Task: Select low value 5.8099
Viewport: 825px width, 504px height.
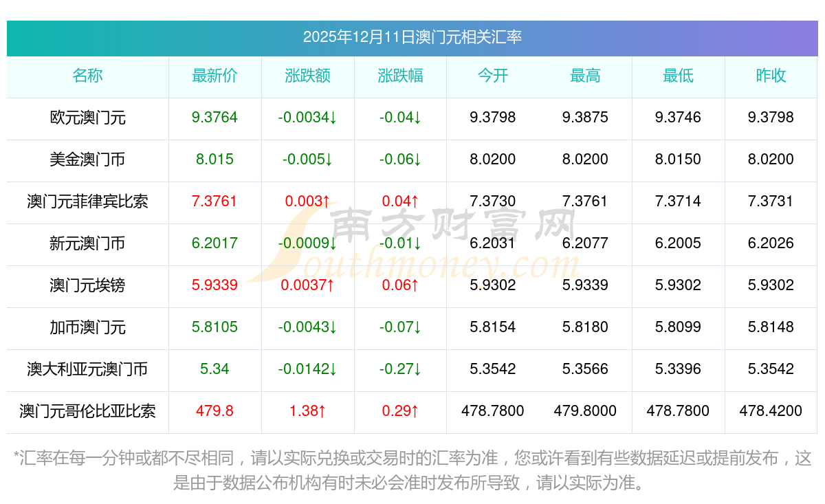Action: pos(678,327)
